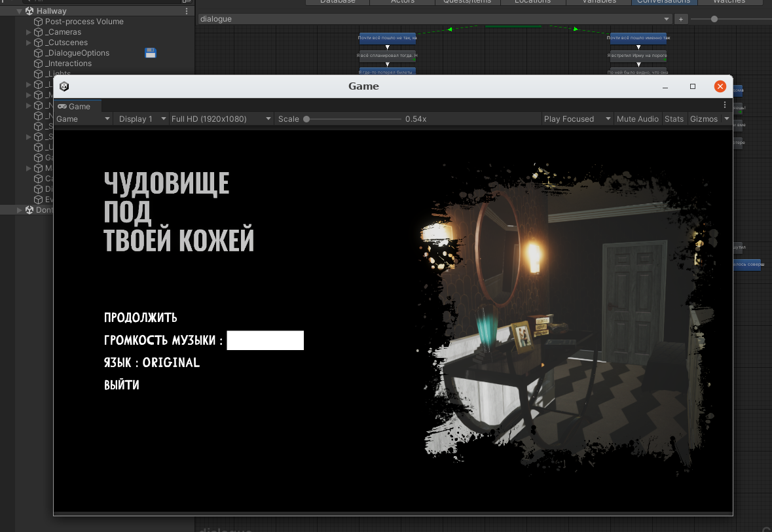Select the Conversations tab
The image size is (772, 532).
coord(664,1)
